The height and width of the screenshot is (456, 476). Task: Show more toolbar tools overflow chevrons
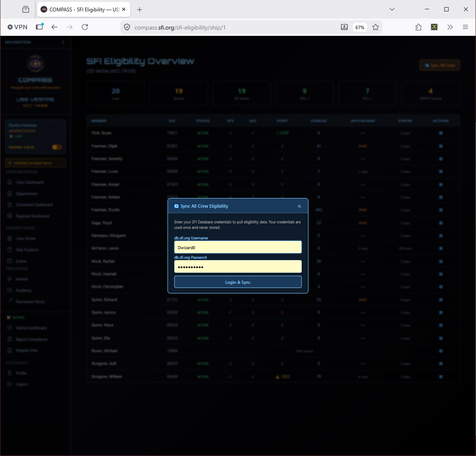pos(450,27)
